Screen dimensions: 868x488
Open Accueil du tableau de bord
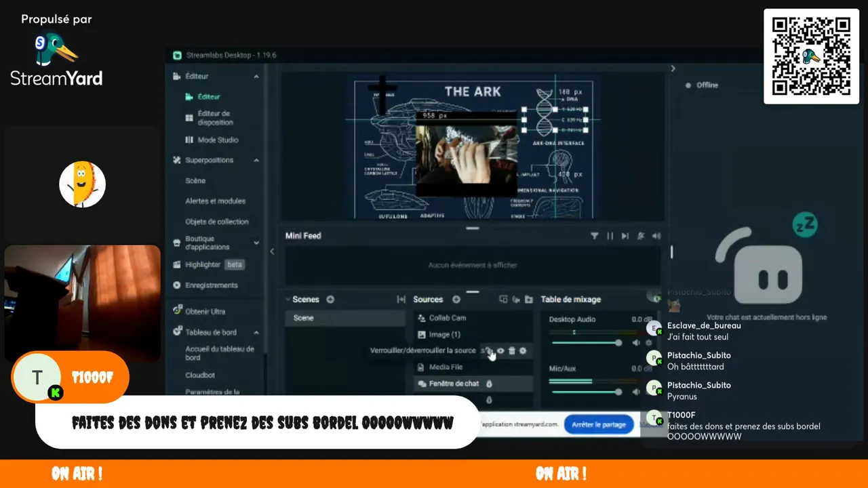click(219, 353)
